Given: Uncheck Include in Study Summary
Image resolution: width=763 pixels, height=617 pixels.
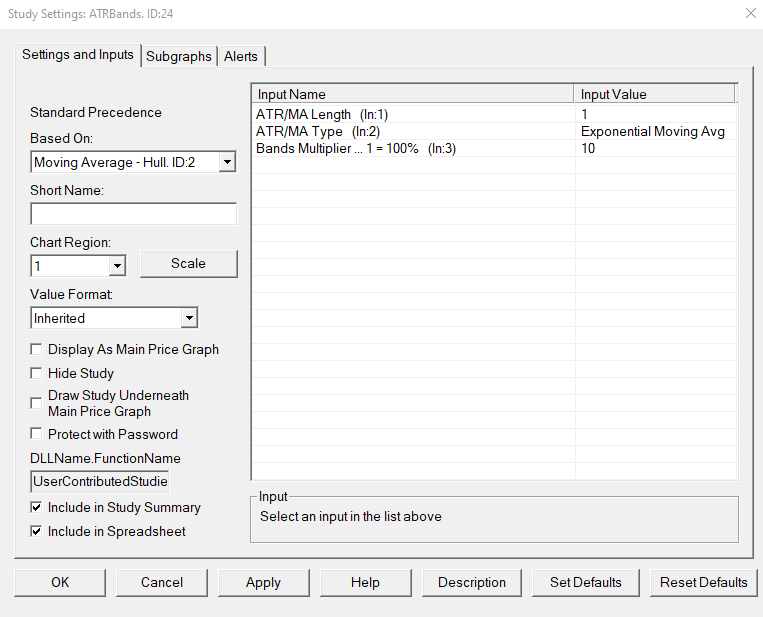Looking at the screenshot, I should [37, 508].
